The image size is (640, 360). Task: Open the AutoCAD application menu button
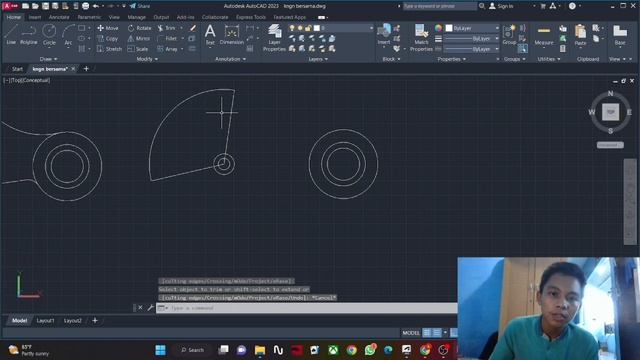click(10, 6)
